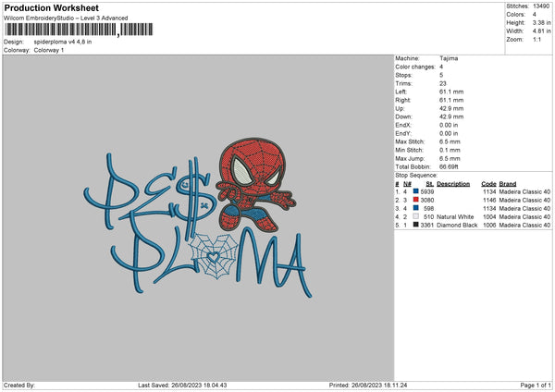This screenshot has height=392, width=555.
Task: Click the Description column header
Action: (453, 184)
